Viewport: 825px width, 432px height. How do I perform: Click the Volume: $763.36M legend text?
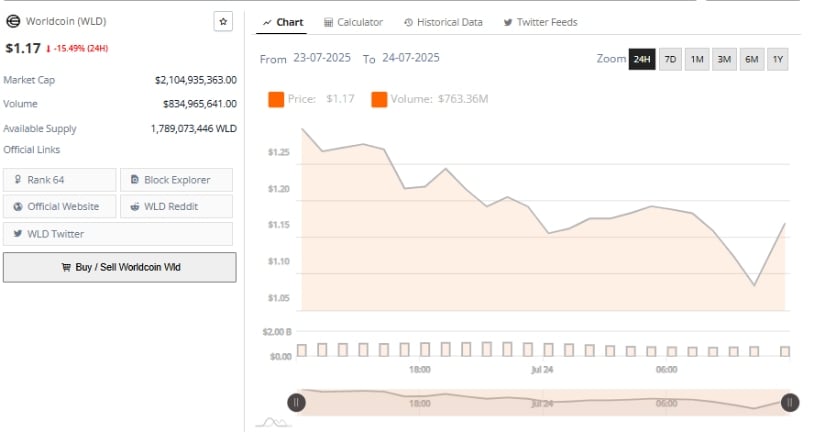click(439, 99)
